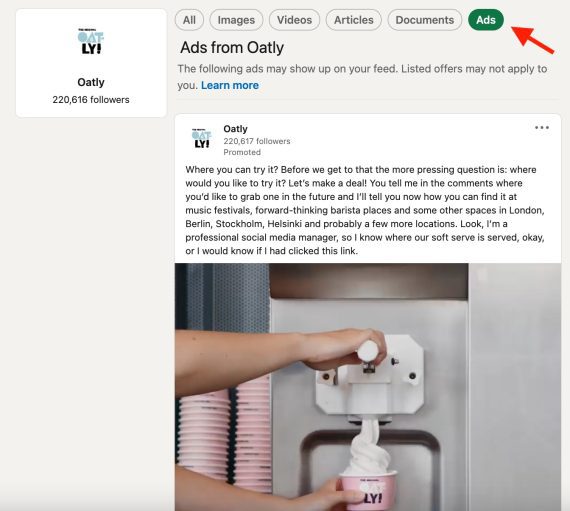This screenshot has height=511, width=570.
Task: Click the Promoted label in the post
Action: pos(242,152)
